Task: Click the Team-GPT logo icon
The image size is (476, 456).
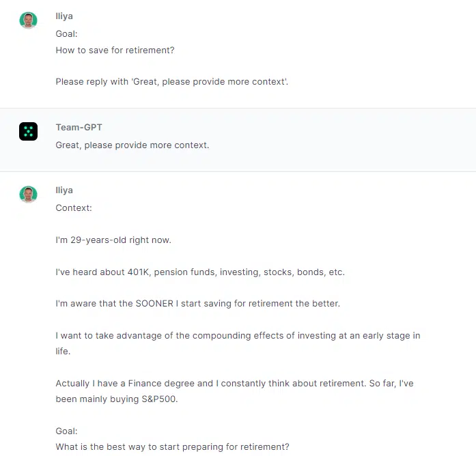Action: tap(28, 131)
